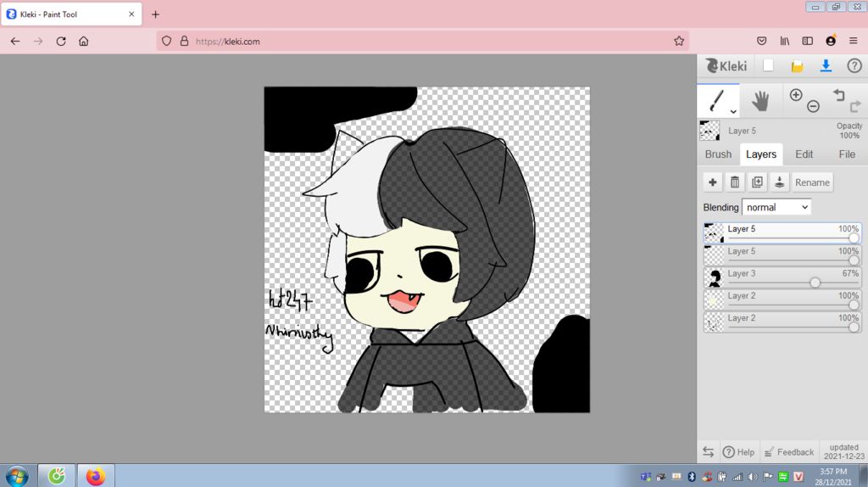The image size is (868, 487).
Task: Open the Firefox library
Action: point(784,41)
